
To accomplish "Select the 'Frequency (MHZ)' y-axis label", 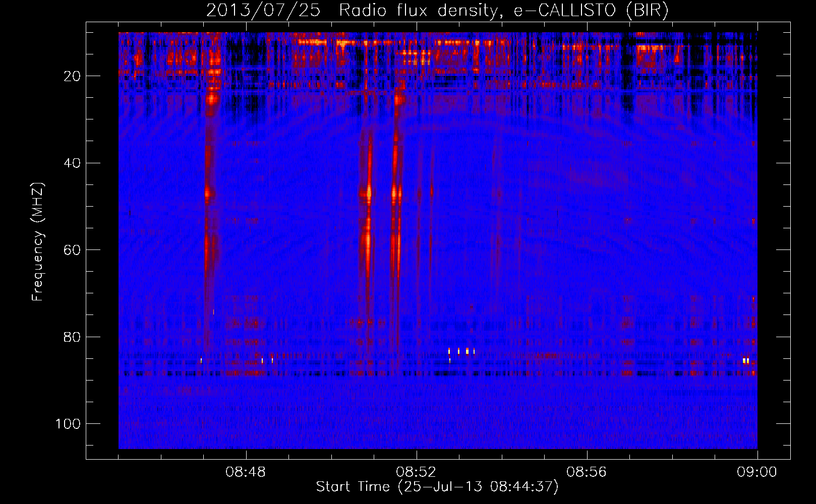I will click(x=38, y=241).
